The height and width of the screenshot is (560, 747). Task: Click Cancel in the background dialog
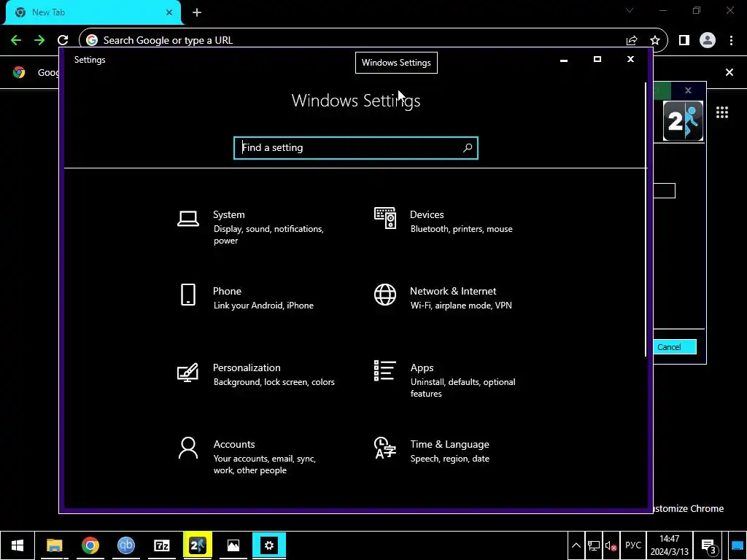675,347
